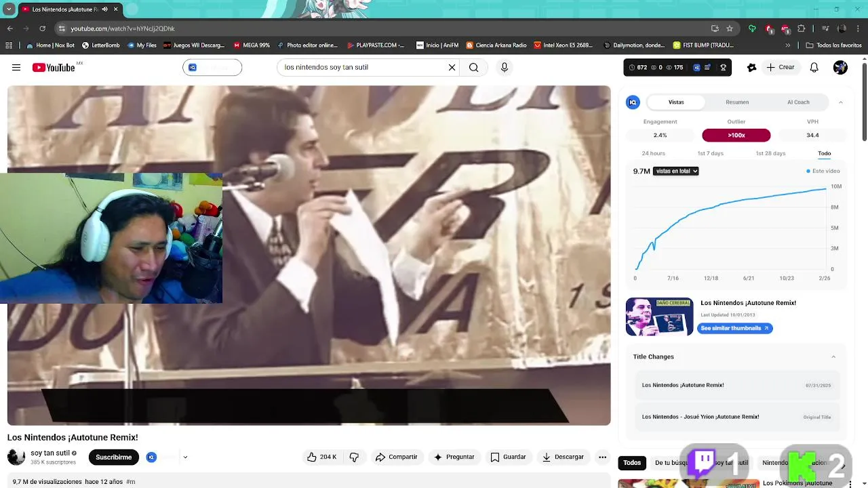Collapse the Title Changes section

click(833, 357)
